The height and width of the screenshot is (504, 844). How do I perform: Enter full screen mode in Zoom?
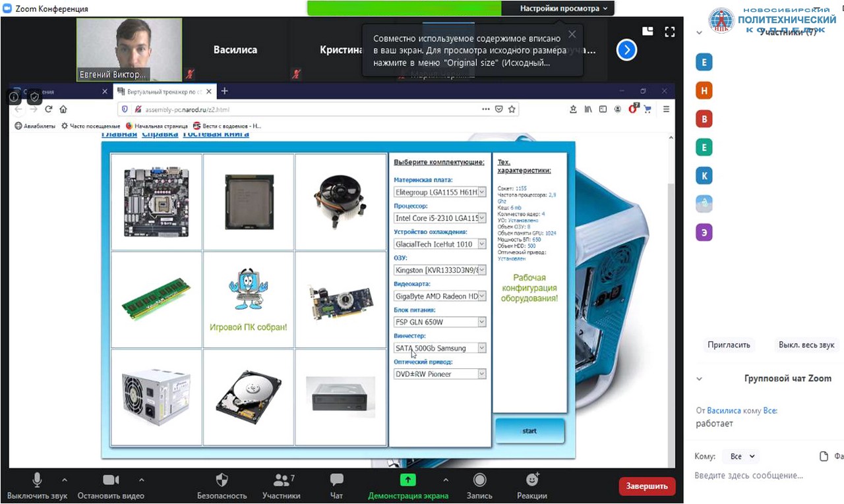click(670, 31)
